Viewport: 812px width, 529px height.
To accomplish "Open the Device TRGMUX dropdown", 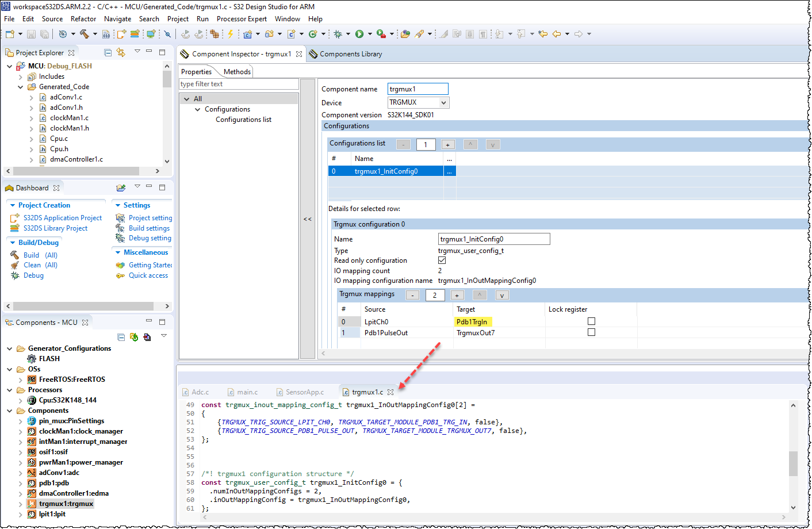I will pyautogui.click(x=443, y=102).
